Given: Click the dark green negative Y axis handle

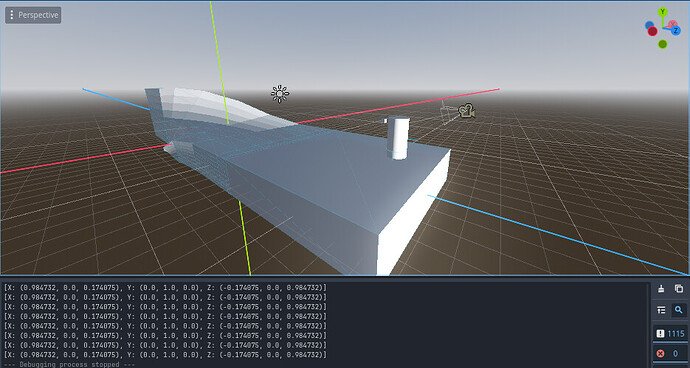Looking at the screenshot, I should (663, 44).
